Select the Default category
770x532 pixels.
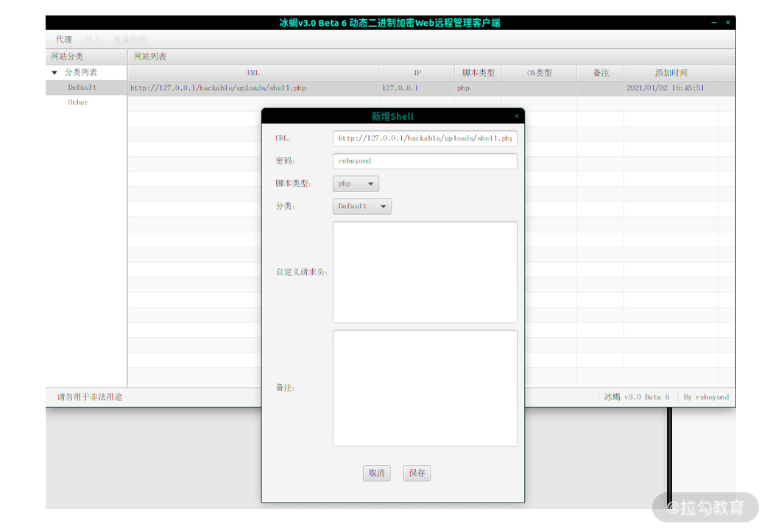pyautogui.click(x=82, y=88)
